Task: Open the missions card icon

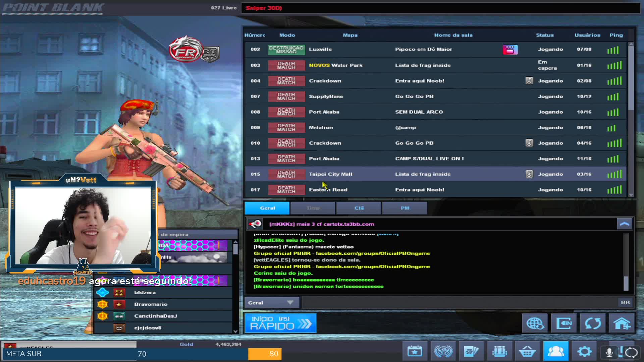Action: pos(472,351)
